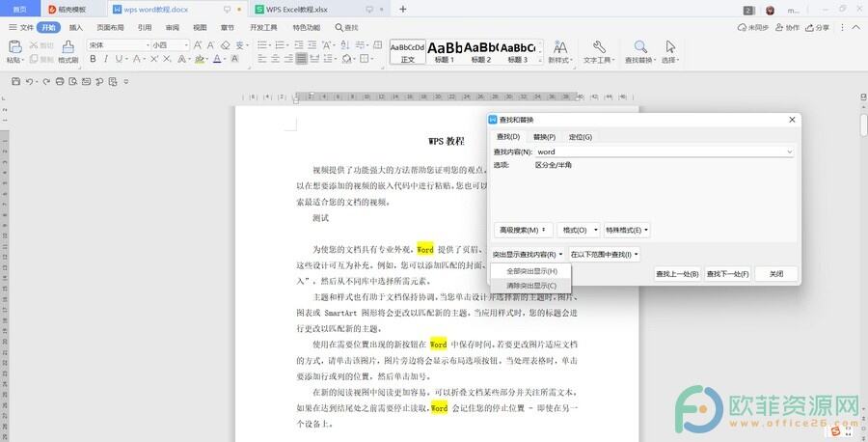This screenshot has height=442, width=868.
Task: Click the sort icon
Action: click(345, 45)
